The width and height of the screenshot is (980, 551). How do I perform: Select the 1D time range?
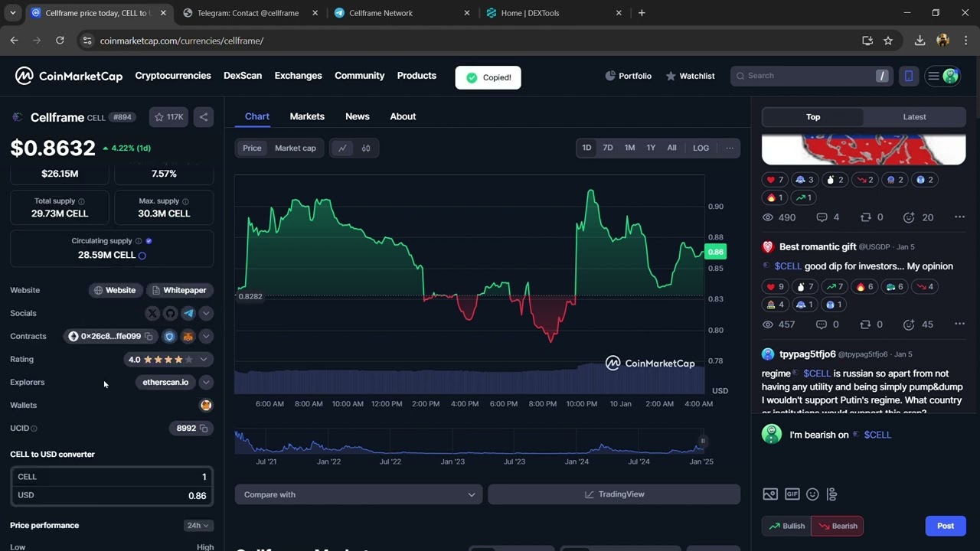586,148
